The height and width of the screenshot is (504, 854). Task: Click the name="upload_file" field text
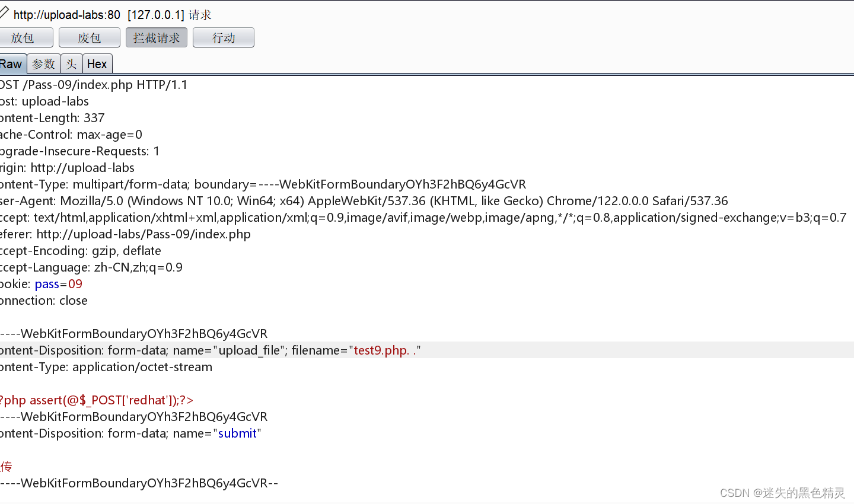click(x=230, y=350)
